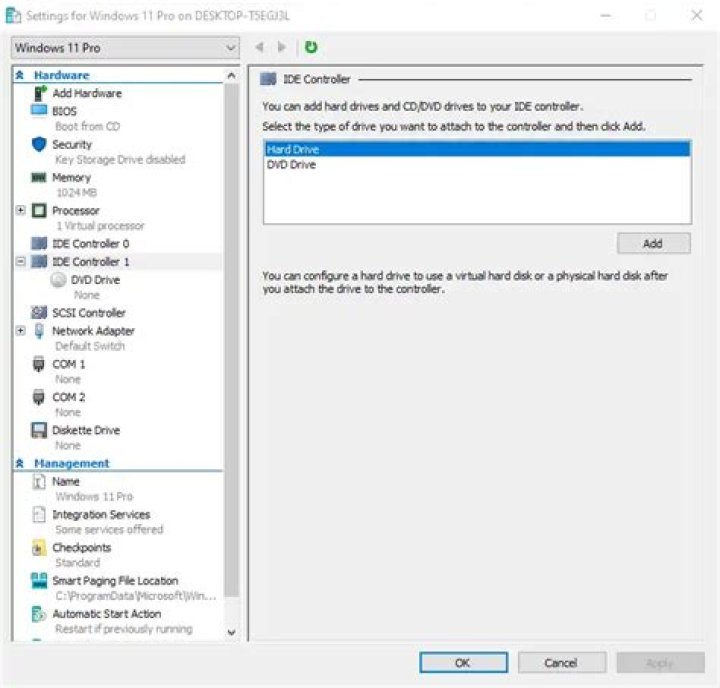Viewport: 720px width, 688px height.
Task: Go back with the left arrow
Action: (x=260, y=47)
